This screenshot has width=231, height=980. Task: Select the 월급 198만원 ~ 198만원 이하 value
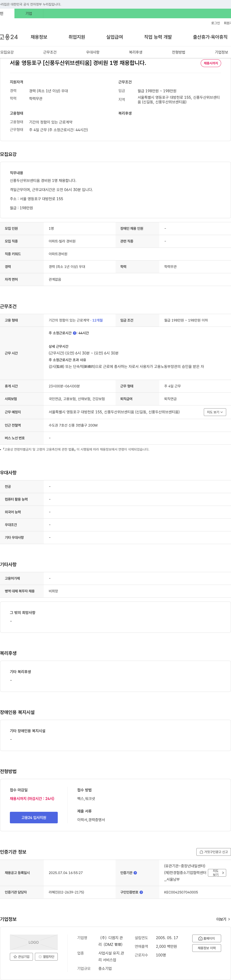pos(186,320)
